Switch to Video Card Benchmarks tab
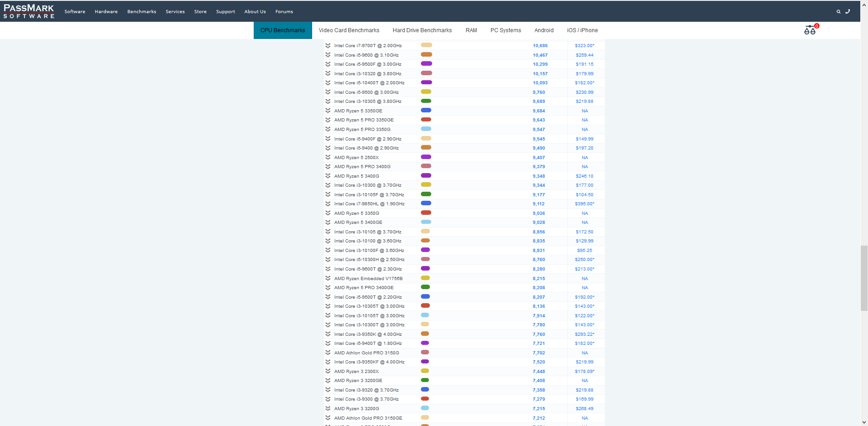The image size is (868, 426). pyautogui.click(x=349, y=30)
